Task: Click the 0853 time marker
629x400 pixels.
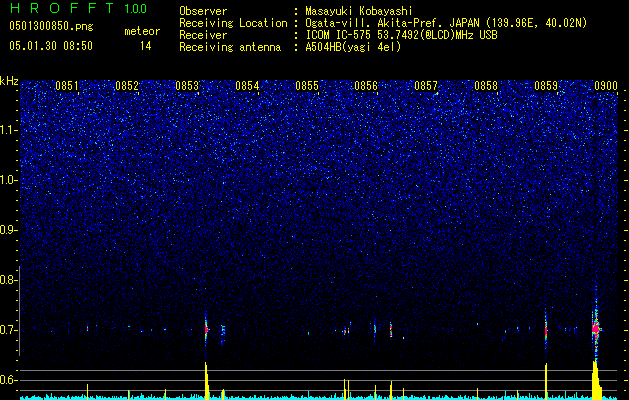Action: tap(187, 85)
